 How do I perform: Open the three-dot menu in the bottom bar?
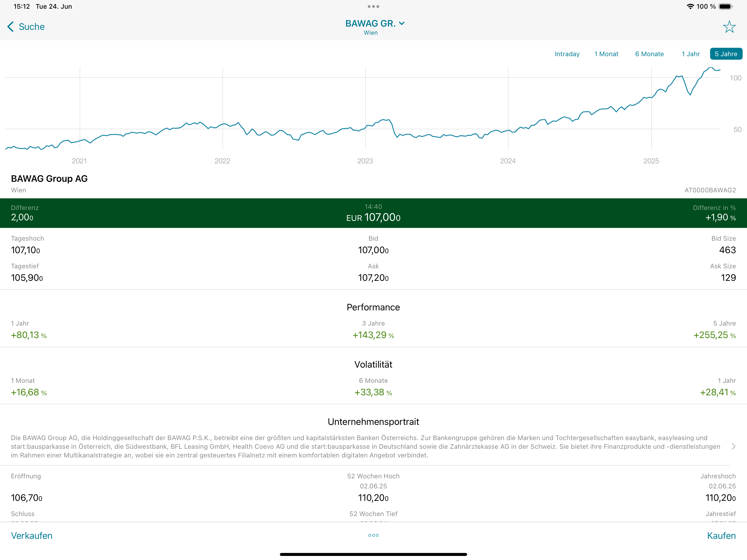(373, 535)
